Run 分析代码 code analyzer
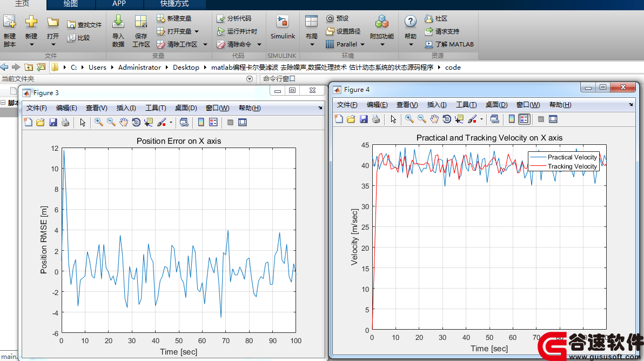Image resolution: width=644 pixels, height=361 pixels. [234, 18]
